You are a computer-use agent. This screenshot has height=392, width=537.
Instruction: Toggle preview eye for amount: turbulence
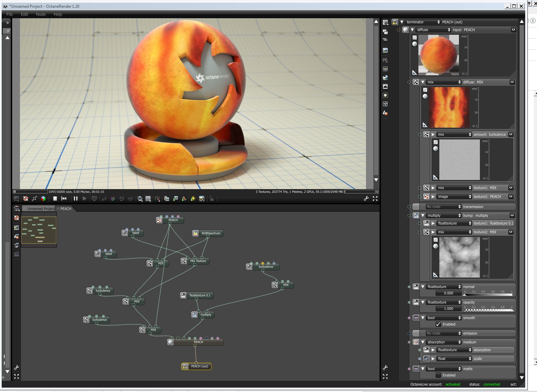pos(511,134)
